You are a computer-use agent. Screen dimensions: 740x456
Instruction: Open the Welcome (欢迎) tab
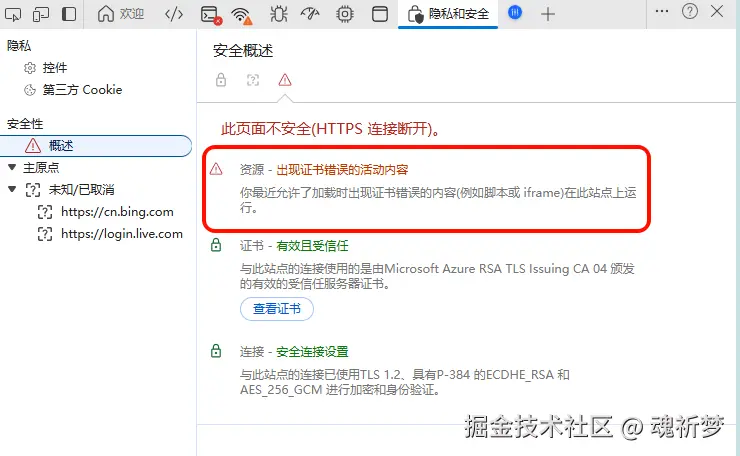point(121,14)
